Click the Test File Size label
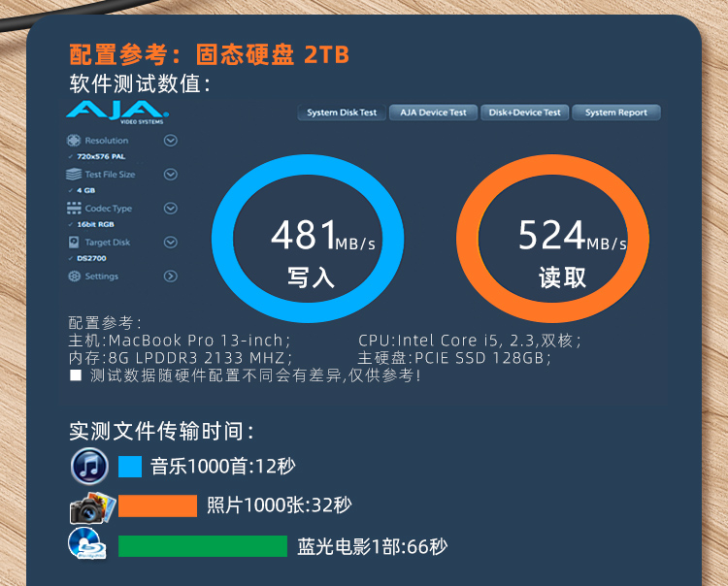This screenshot has width=728, height=586. click(x=110, y=174)
